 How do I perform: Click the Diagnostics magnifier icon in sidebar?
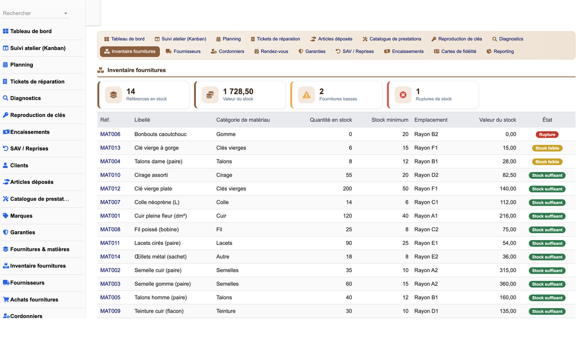[x=6, y=98]
